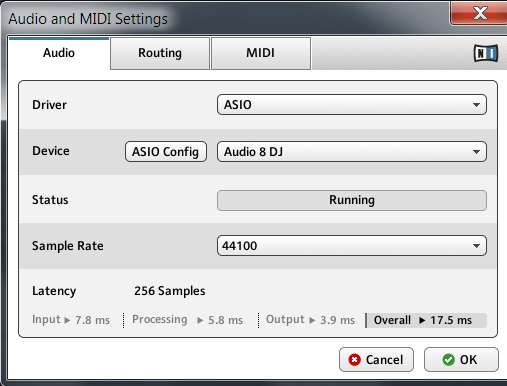The width and height of the screenshot is (507, 386).
Task: Click the Cancel button
Action: tap(376, 360)
